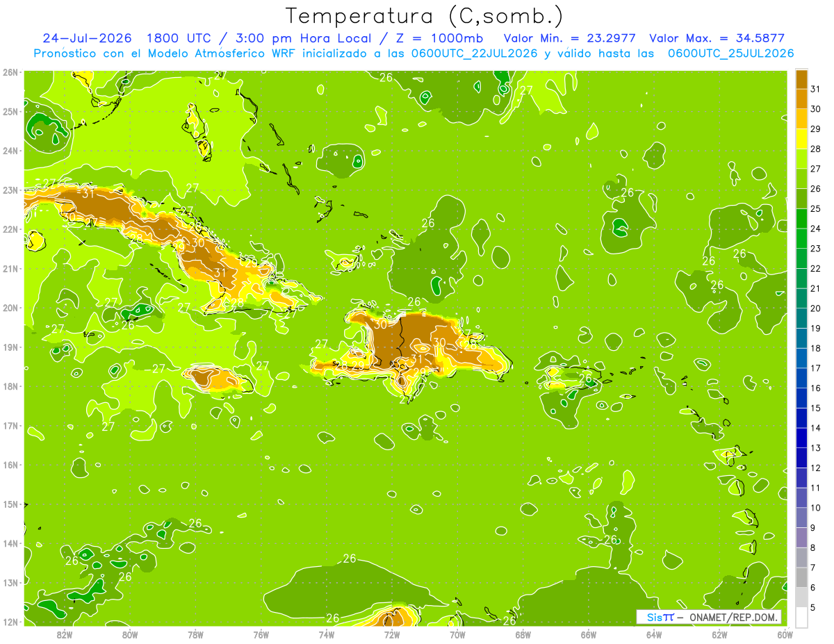Click the color scale value '31'
This screenshot has width=834, height=644.
(816, 88)
